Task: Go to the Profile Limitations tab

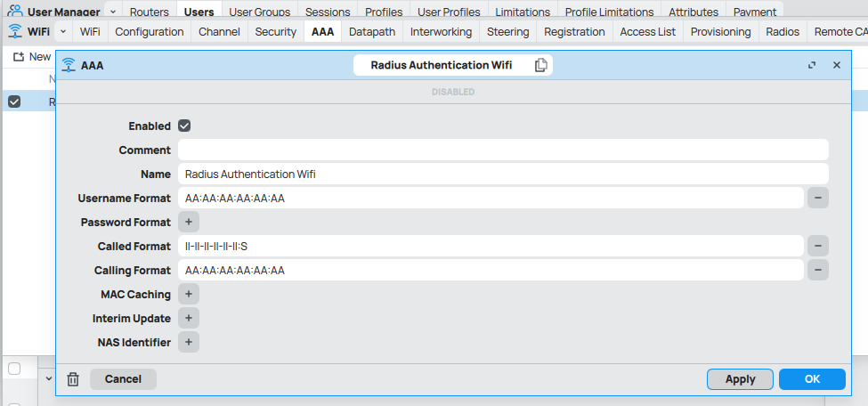Action: coord(609,12)
